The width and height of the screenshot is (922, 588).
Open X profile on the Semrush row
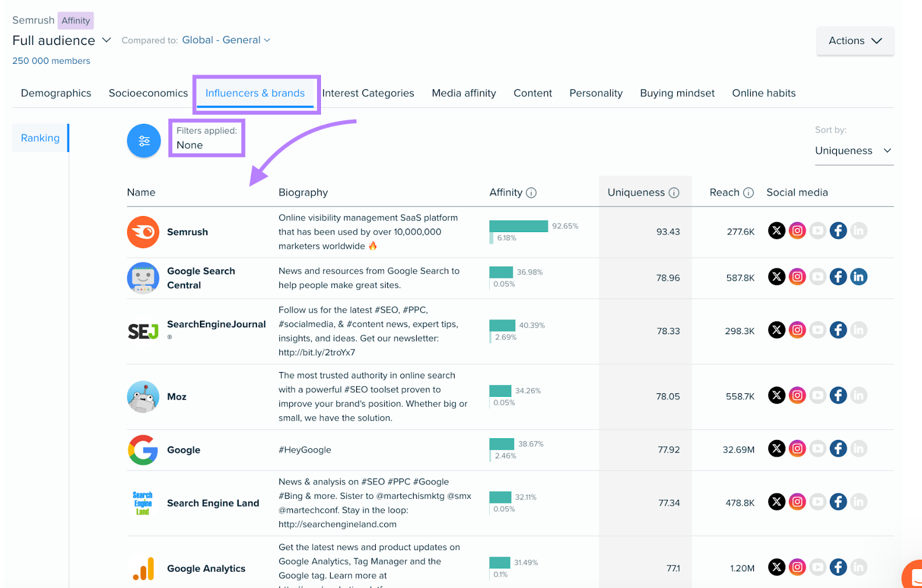pos(777,230)
